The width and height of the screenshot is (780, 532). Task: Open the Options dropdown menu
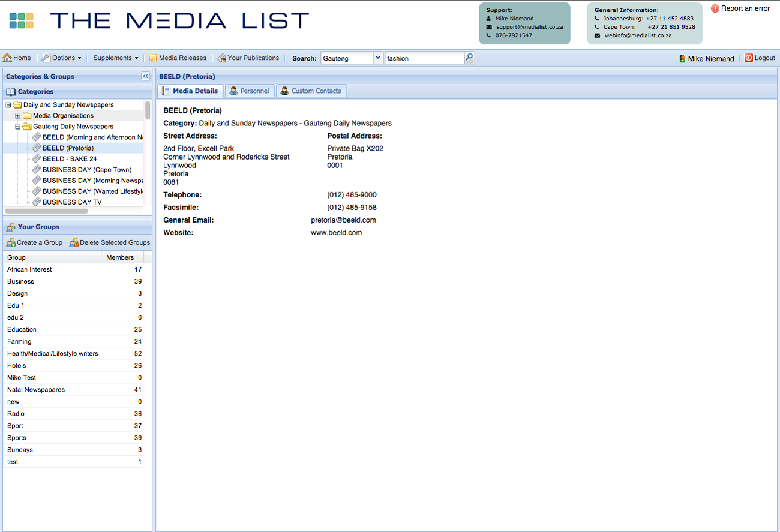pos(62,58)
